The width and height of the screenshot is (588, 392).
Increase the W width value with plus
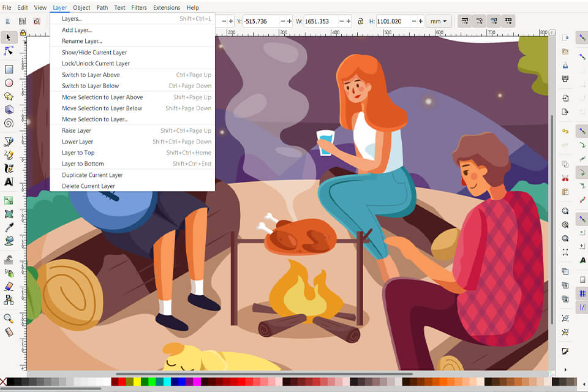[x=349, y=21]
